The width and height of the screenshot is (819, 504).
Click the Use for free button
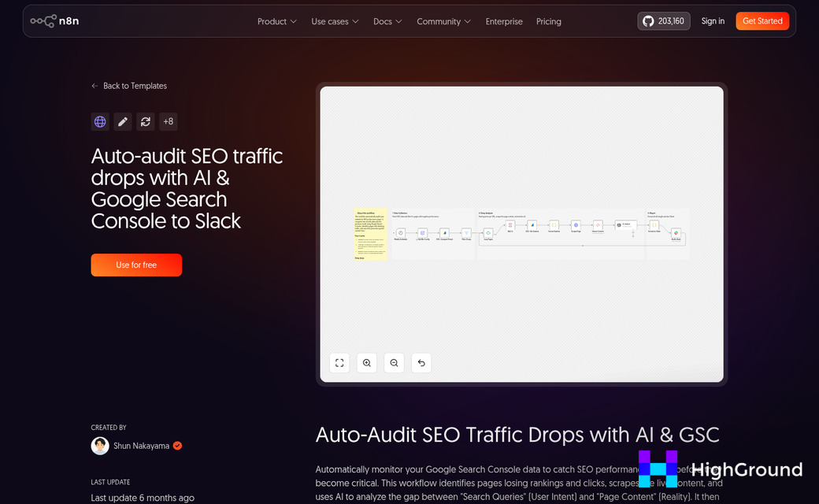pyautogui.click(x=136, y=265)
